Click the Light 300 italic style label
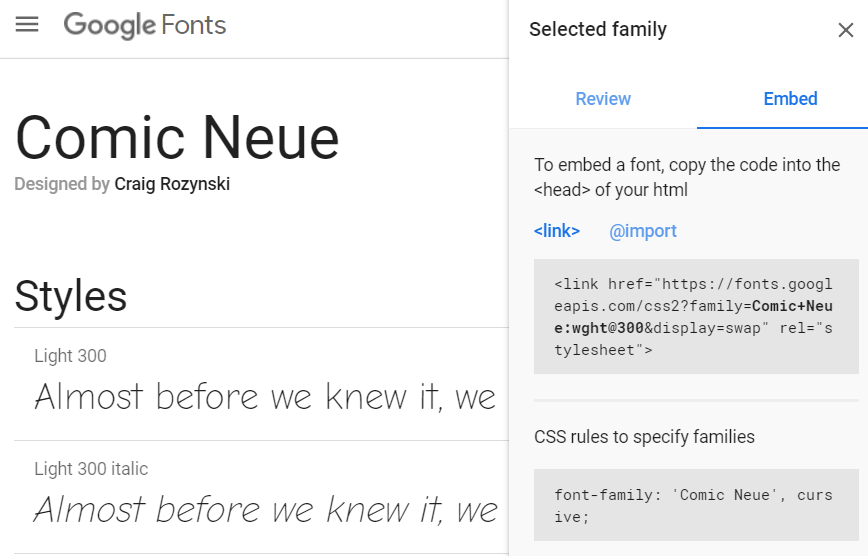 click(91, 469)
